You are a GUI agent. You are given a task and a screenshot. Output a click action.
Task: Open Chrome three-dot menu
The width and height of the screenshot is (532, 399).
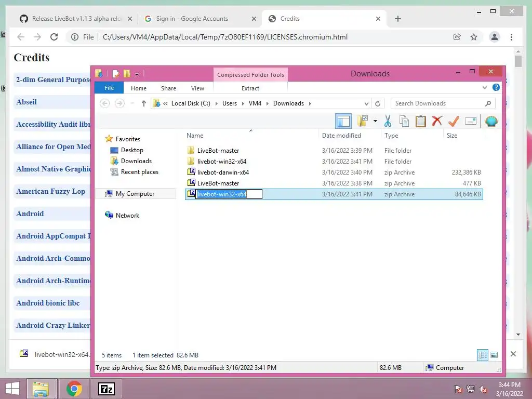tap(511, 37)
